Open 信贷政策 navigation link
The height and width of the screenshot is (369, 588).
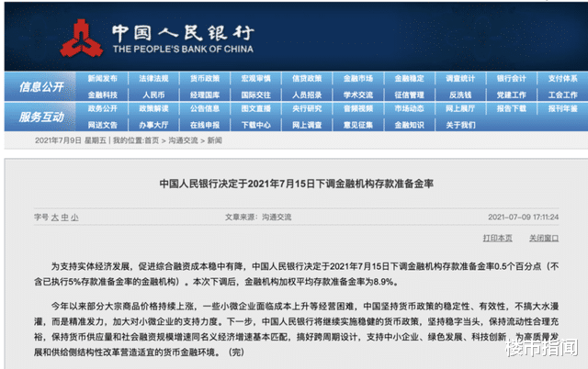pyautogui.click(x=307, y=78)
